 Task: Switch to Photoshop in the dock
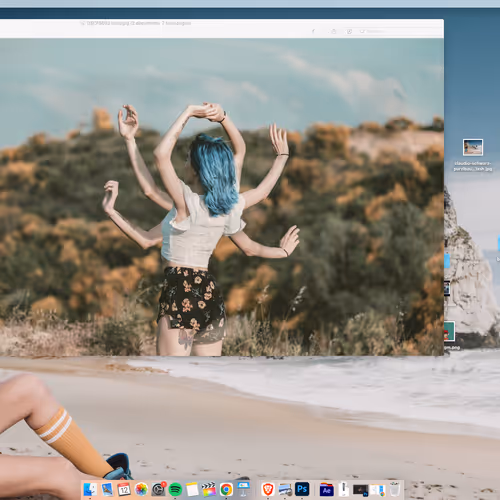[x=302, y=489]
